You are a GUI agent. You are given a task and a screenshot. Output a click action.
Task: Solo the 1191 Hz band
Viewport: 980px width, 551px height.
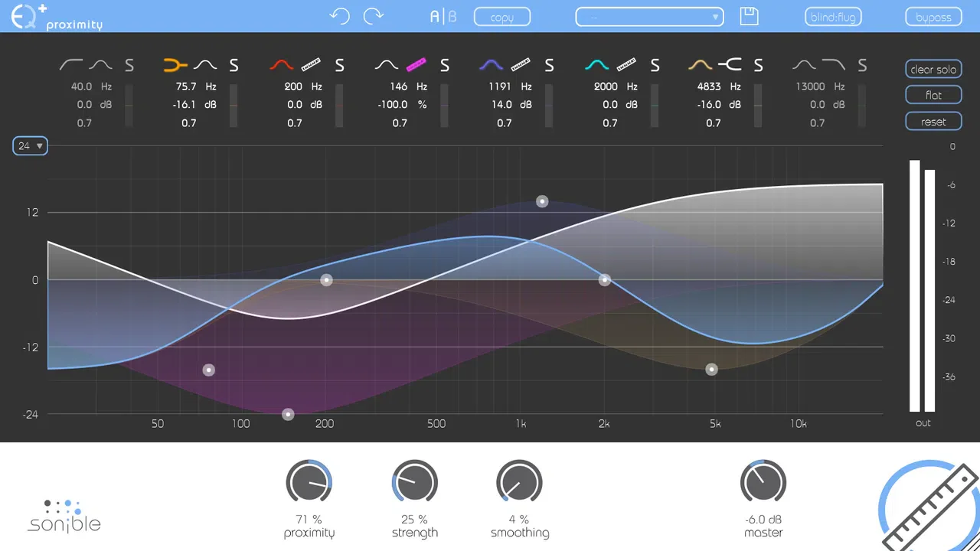(x=549, y=66)
